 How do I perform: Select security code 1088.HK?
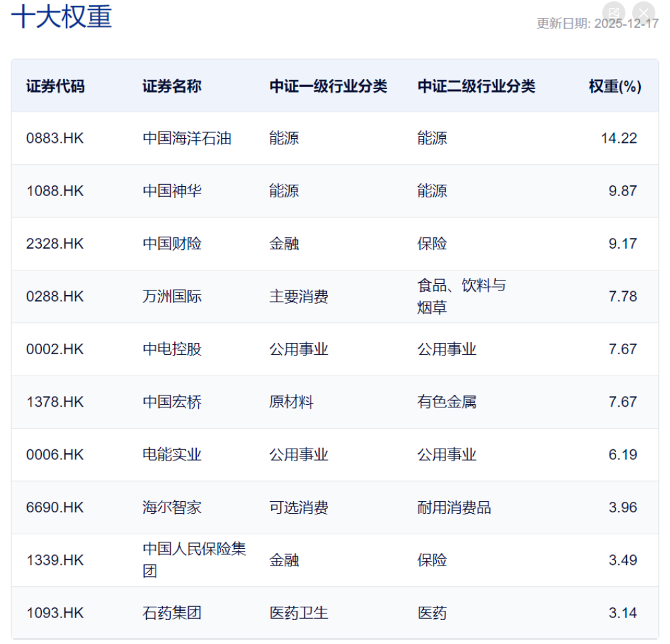(x=55, y=191)
